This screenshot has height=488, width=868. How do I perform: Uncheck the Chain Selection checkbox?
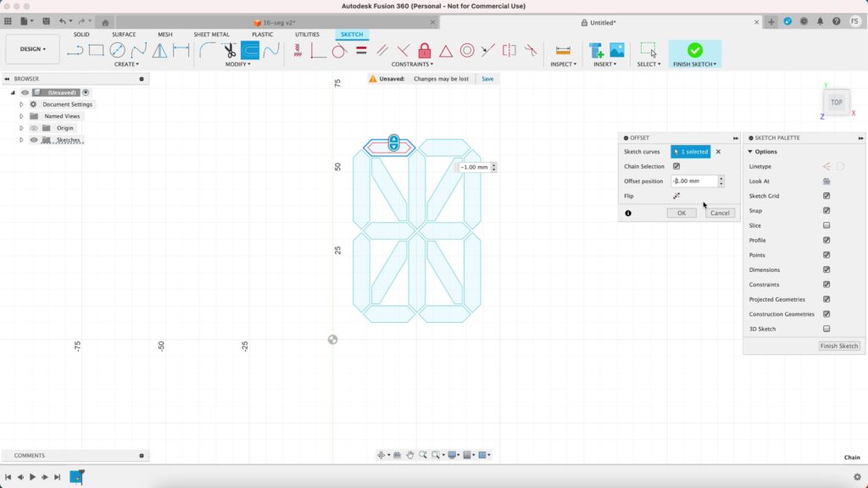click(676, 166)
